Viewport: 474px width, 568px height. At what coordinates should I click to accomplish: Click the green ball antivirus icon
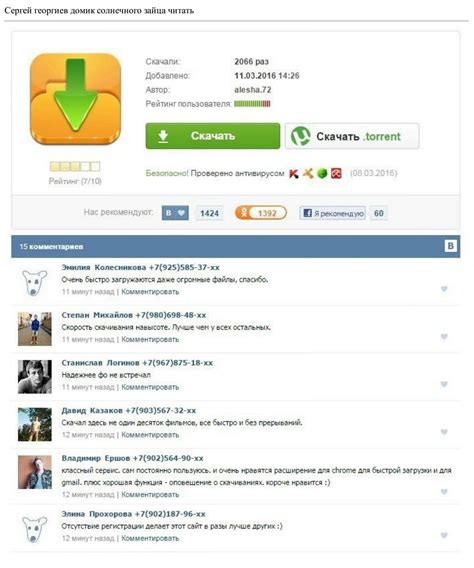click(322, 174)
